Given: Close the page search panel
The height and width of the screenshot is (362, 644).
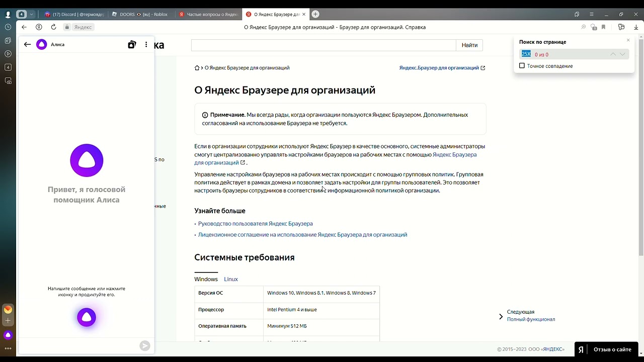Looking at the screenshot, I should click(628, 40).
